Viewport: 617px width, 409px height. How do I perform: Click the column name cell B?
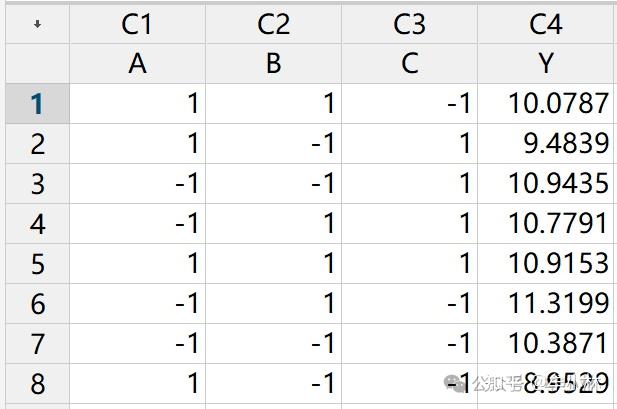point(273,64)
